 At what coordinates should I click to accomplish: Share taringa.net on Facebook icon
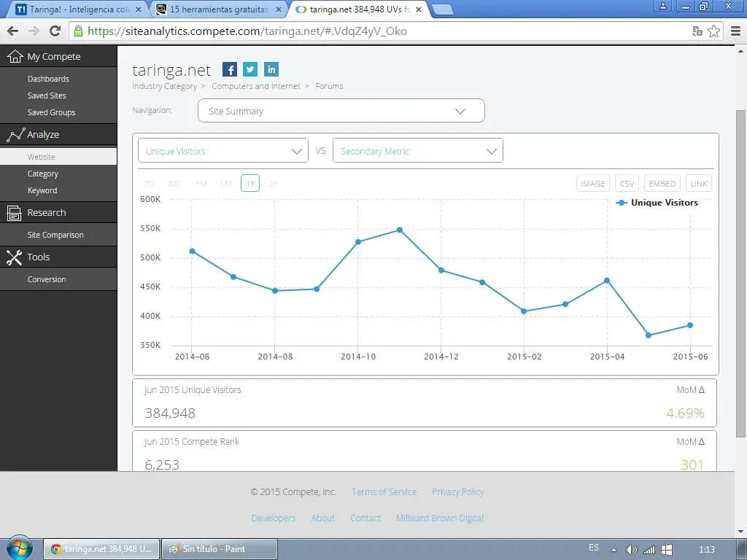(x=230, y=69)
